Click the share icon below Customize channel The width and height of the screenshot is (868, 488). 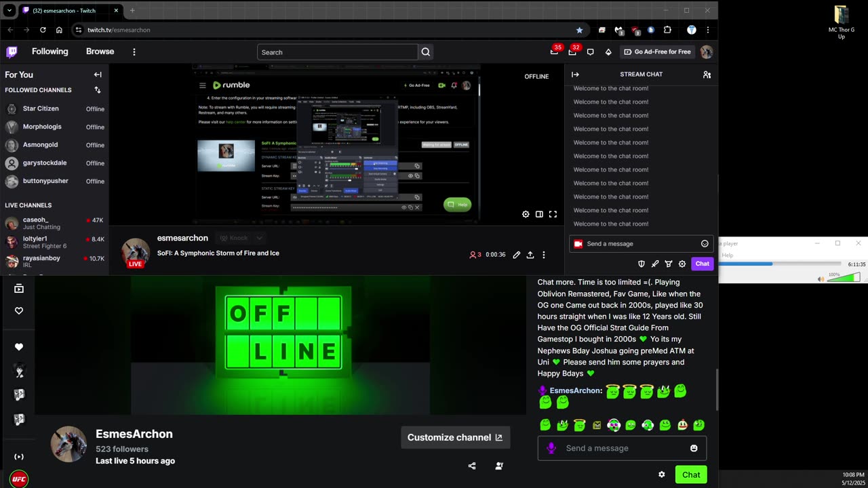point(472,466)
